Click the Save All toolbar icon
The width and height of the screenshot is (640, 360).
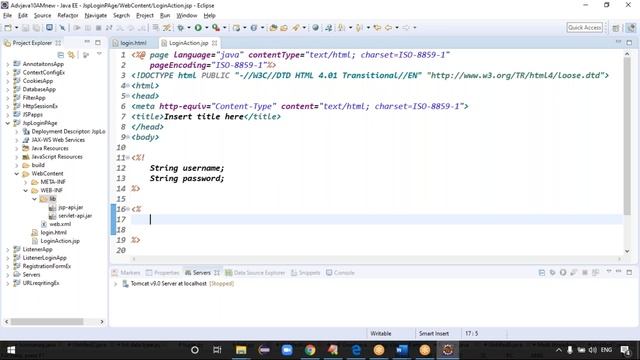[36, 28]
